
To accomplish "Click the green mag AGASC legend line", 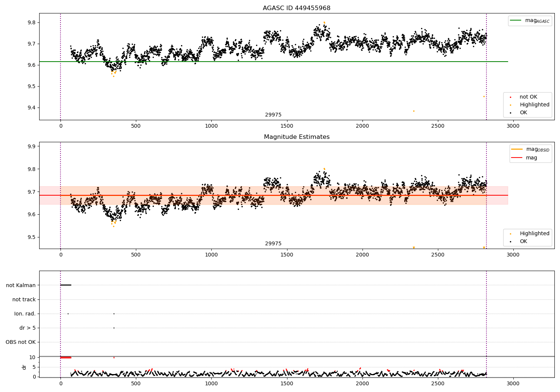I will click(516, 20).
